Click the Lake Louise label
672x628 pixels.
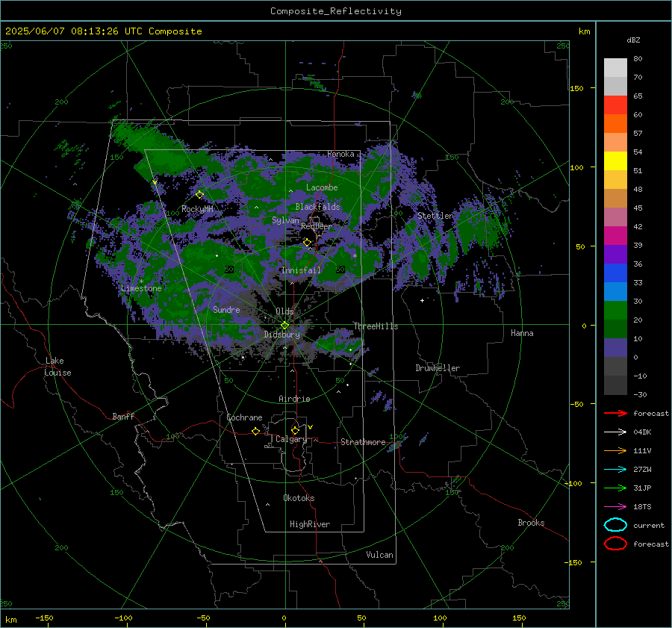[x=57, y=367]
